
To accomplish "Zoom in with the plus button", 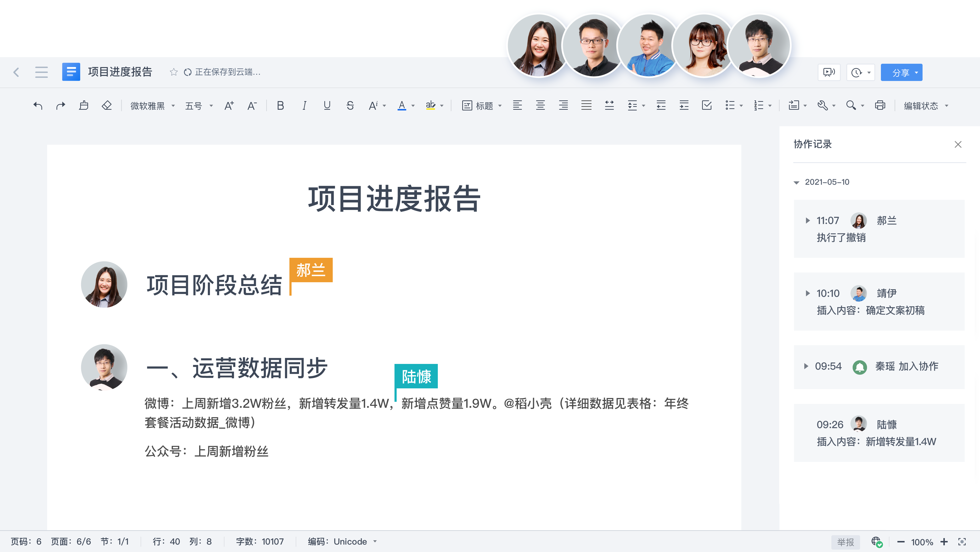I will pyautogui.click(x=944, y=542).
